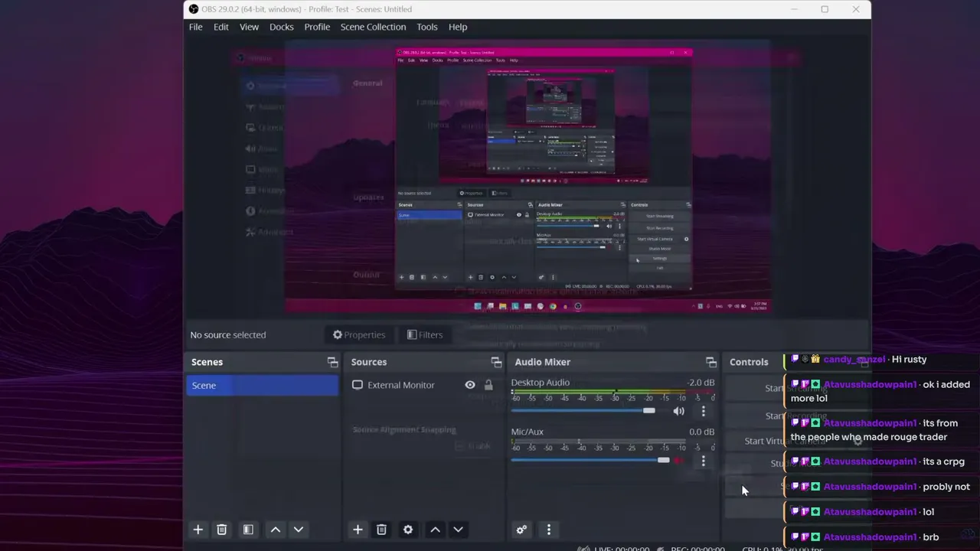
Task: Click the chat message 'ok i added more lol'
Action: pos(880,391)
